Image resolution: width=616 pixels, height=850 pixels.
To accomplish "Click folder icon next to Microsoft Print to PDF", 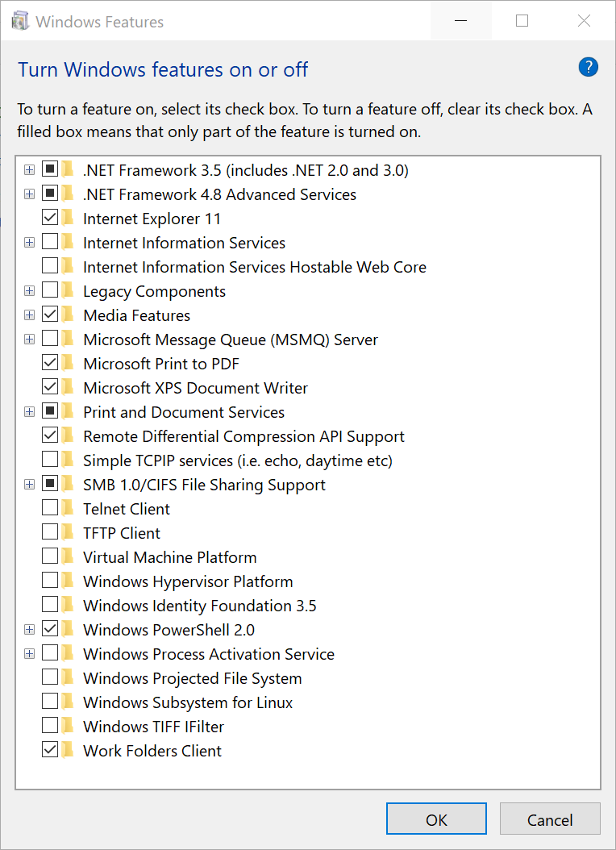I will [69, 364].
